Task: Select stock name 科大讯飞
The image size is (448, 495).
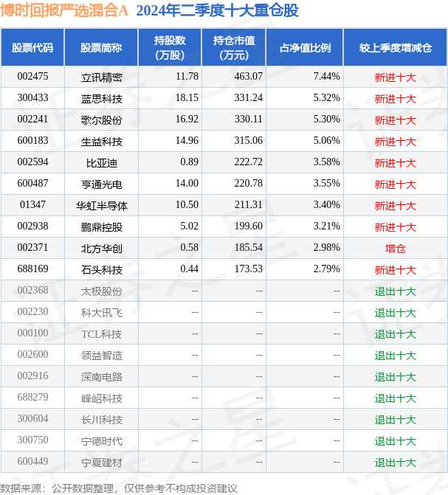Action: [x=101, y=313]
